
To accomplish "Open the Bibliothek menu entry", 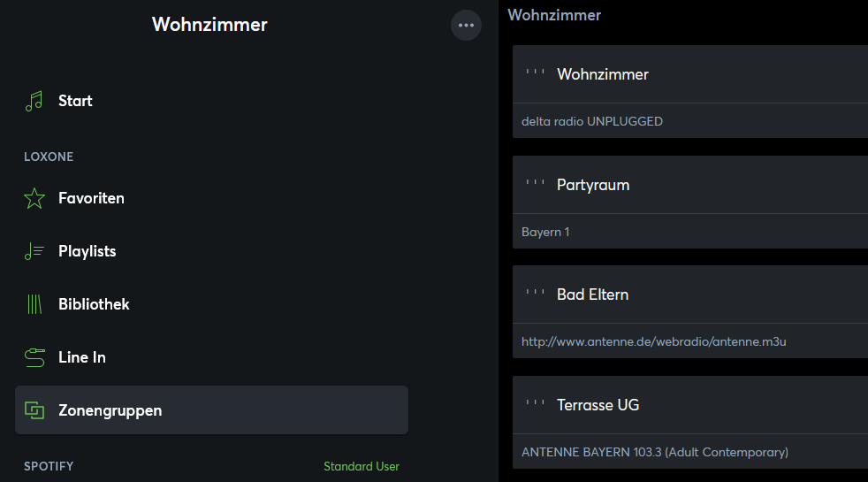I will pos(94,304).
